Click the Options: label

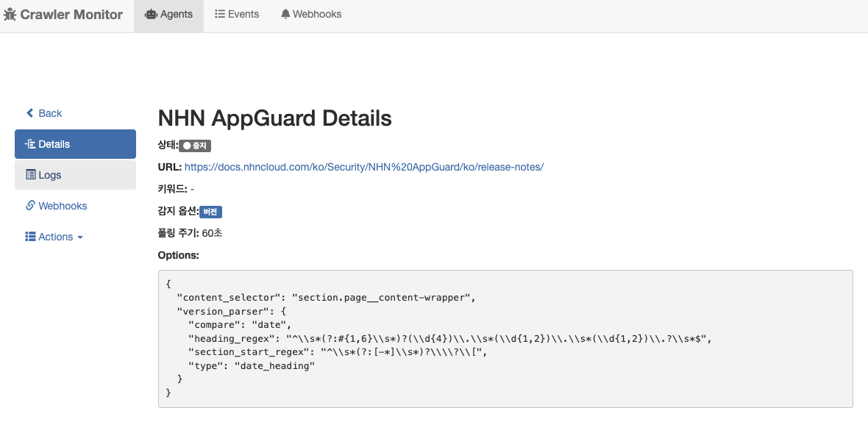pyautogui.click(x=178, y=256)
